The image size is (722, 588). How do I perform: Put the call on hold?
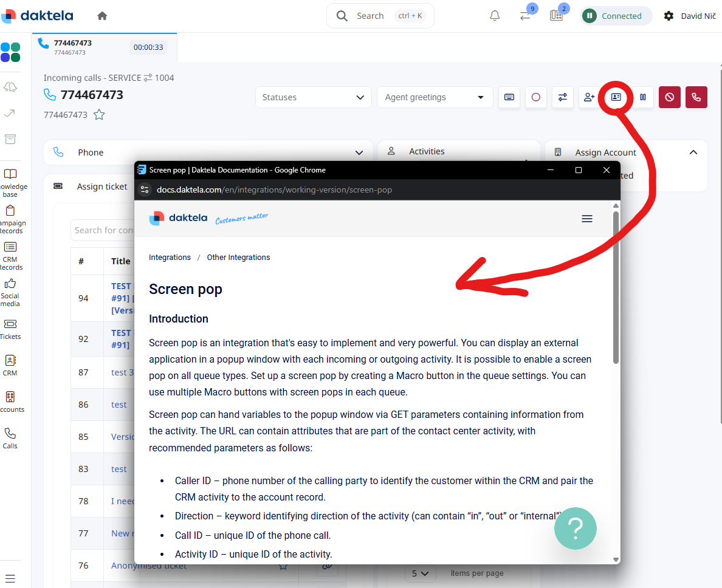pos(642,97)
